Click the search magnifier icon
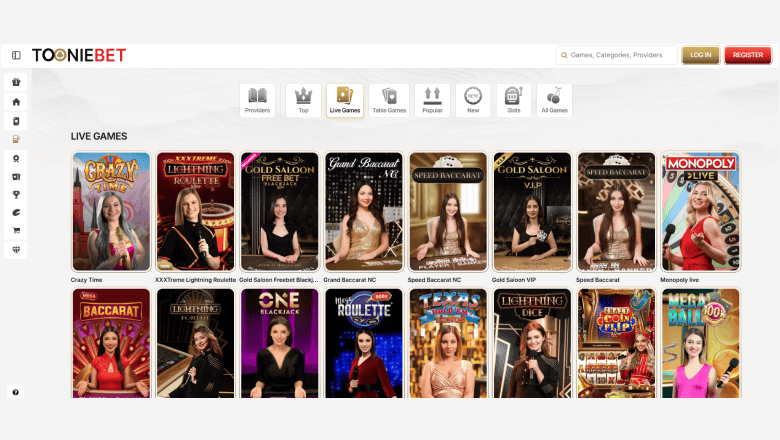 564,55
